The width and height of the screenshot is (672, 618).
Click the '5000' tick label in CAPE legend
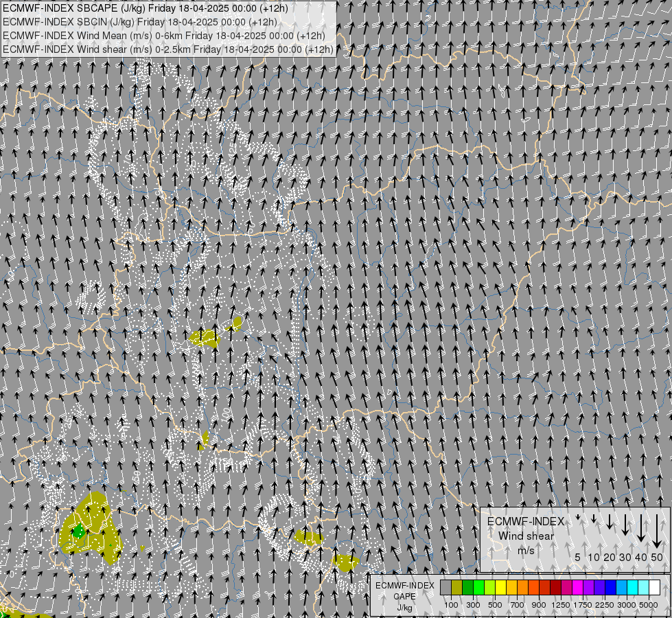pyautogui.click(x=649, y=605)
